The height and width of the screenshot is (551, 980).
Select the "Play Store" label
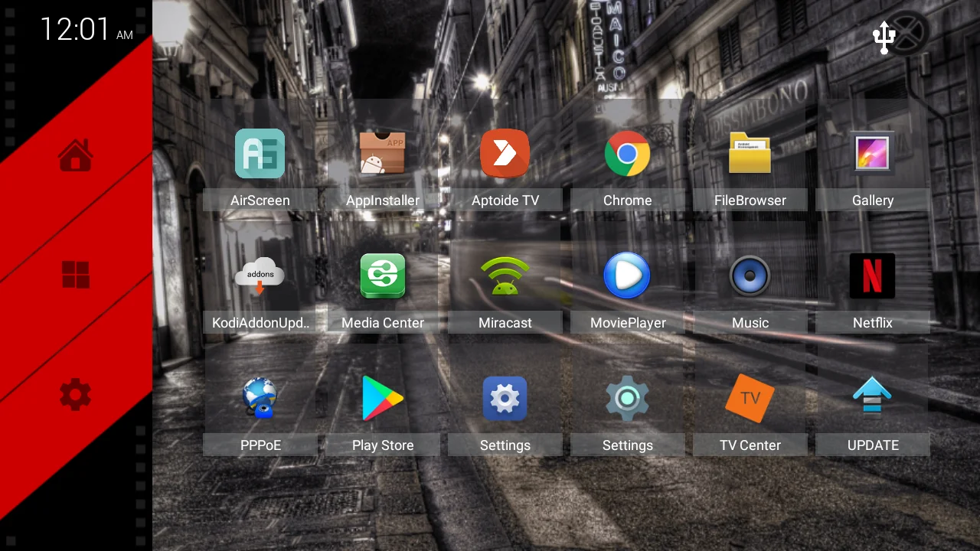click(383, 445)
